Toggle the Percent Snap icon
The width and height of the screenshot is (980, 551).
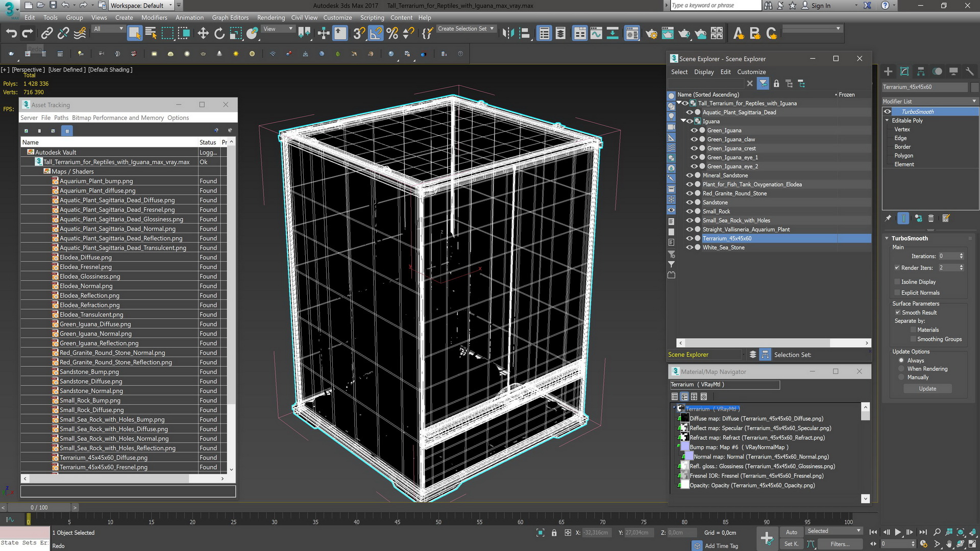tap(392, 34)
